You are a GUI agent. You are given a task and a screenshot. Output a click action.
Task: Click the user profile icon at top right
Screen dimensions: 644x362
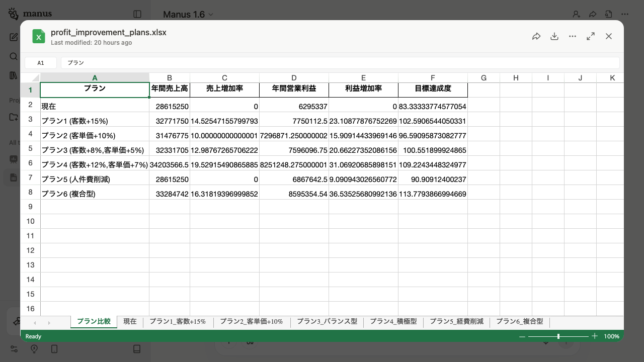pos(577,14)
